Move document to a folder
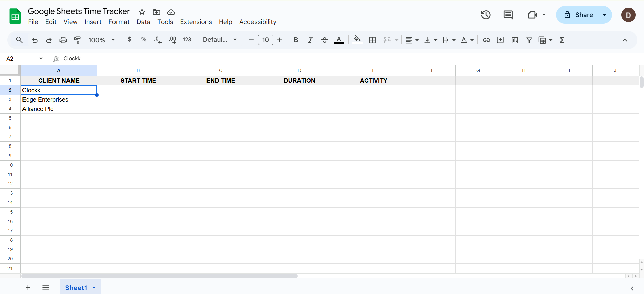The image size is (644, 294). (156, 12)
